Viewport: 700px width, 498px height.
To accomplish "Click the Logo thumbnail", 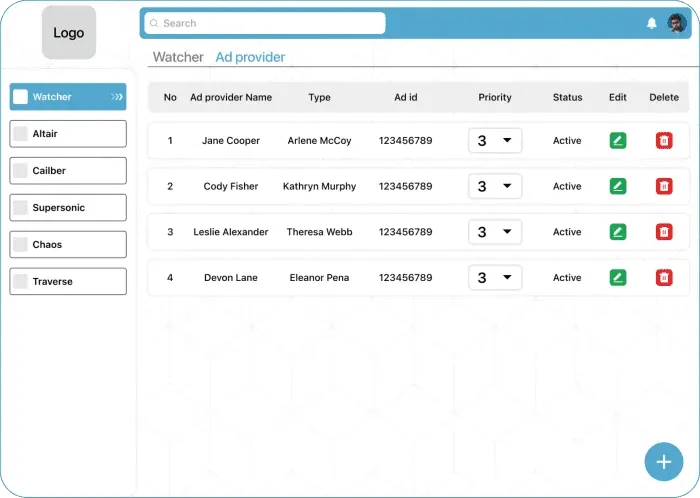I will pyautogui.click(x=69, y=33).
